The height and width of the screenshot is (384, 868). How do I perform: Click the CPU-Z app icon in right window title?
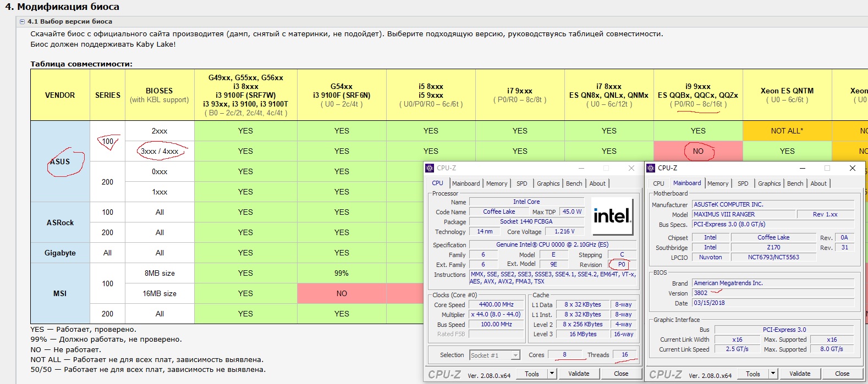click(651, 168)
